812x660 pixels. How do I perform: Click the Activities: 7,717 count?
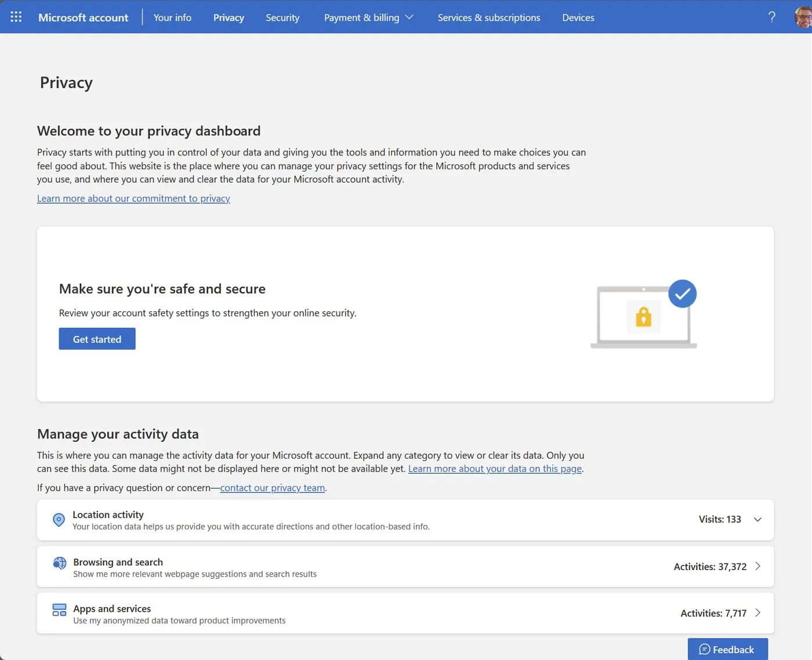point(713,613)
